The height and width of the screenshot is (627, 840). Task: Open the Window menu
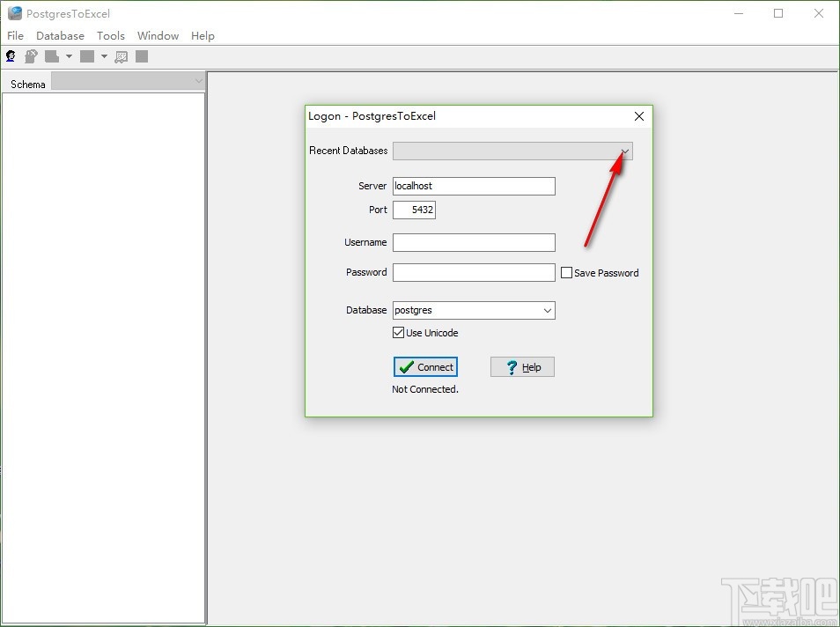tap(158, 36)
